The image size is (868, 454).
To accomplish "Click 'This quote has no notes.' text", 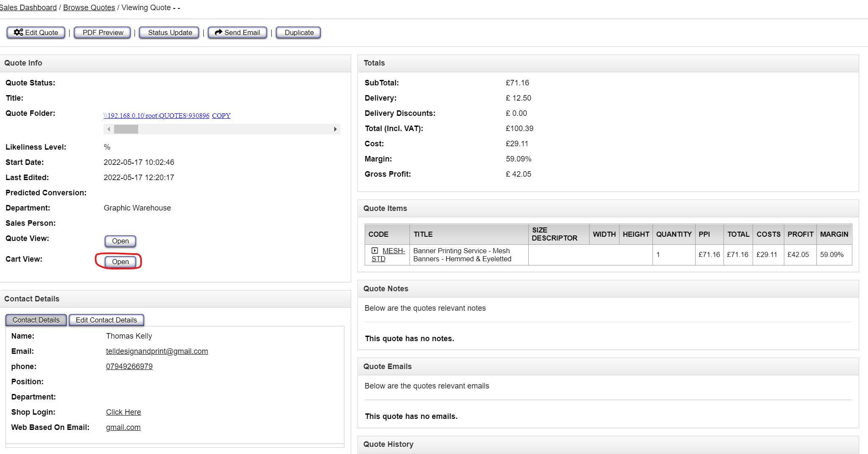I will pos(409,339).
